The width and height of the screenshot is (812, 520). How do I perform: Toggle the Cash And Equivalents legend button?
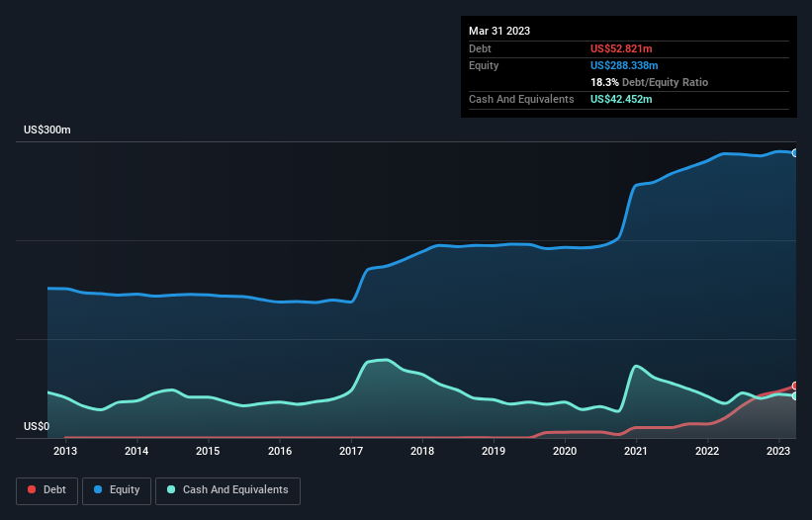pos(227,490)
